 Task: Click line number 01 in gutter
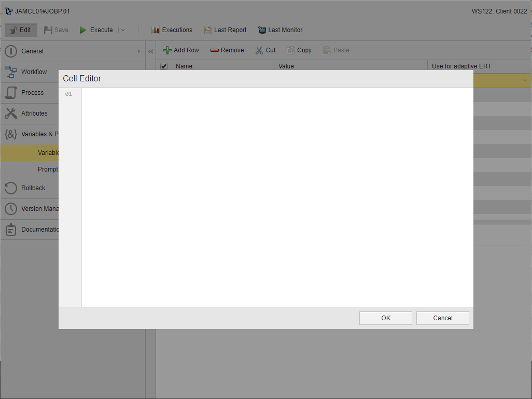(68, 94)
